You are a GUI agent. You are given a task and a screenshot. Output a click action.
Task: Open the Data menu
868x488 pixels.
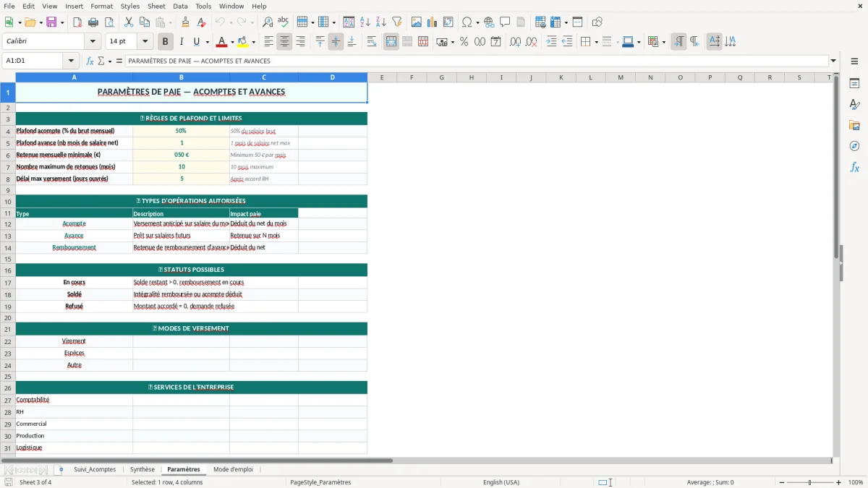click(181, 6)
